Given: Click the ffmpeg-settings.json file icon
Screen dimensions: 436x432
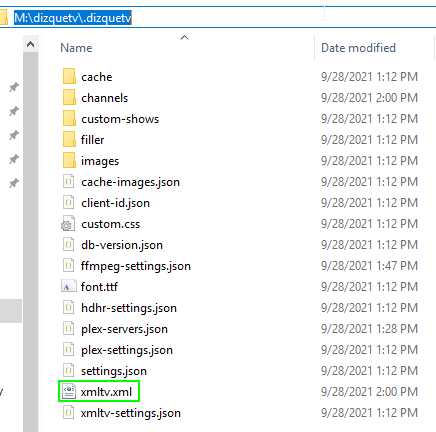Looking at the screenshot, I should (68, 266).
